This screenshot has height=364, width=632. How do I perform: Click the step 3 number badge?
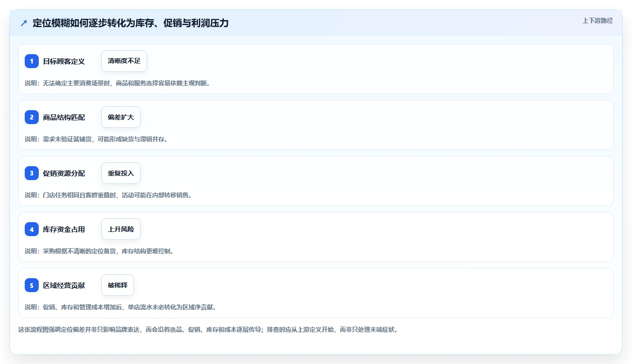(32, 173)
